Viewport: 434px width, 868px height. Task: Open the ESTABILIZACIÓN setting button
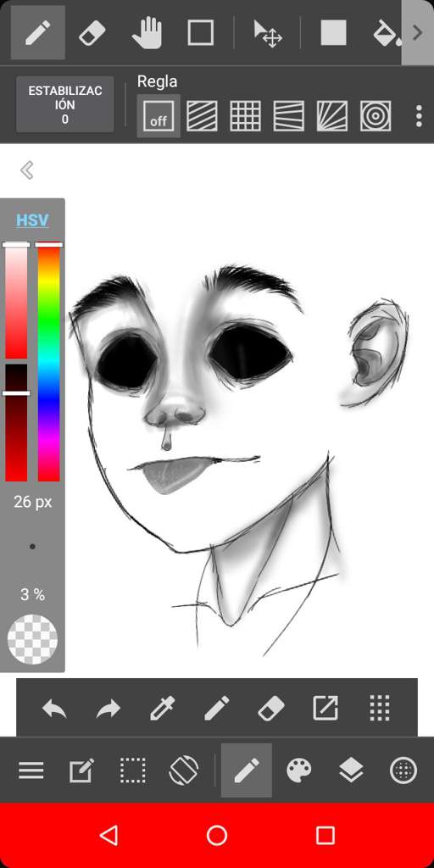[65, 104]
